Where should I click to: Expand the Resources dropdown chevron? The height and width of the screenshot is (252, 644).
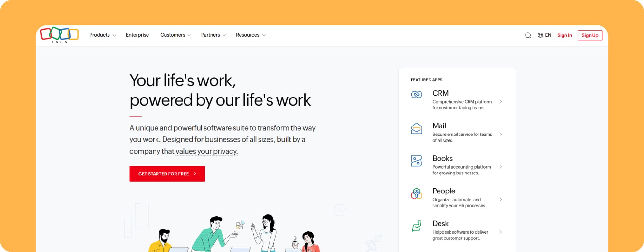tap(264, 35)
